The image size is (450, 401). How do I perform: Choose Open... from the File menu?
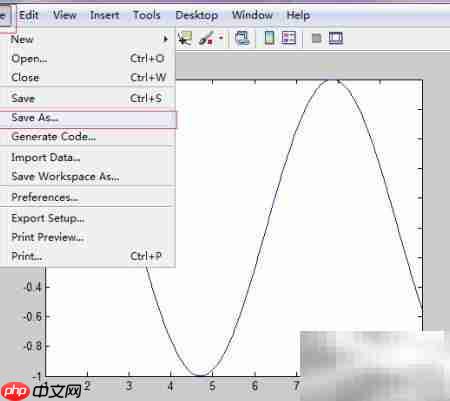[x=88, y=59]
